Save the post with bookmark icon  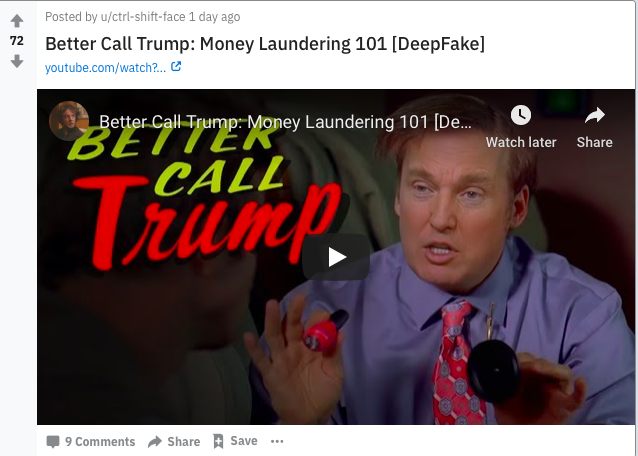(x=218, y=441)
